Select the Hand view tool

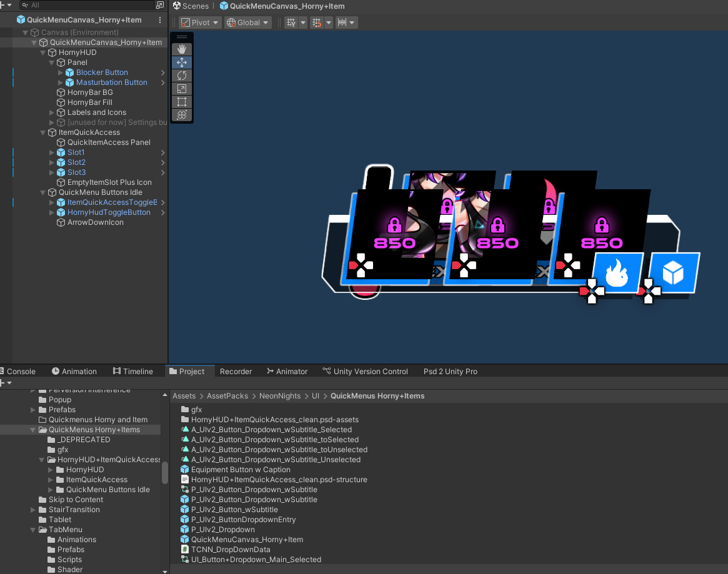pyautogui.click(x=182, y=49)
